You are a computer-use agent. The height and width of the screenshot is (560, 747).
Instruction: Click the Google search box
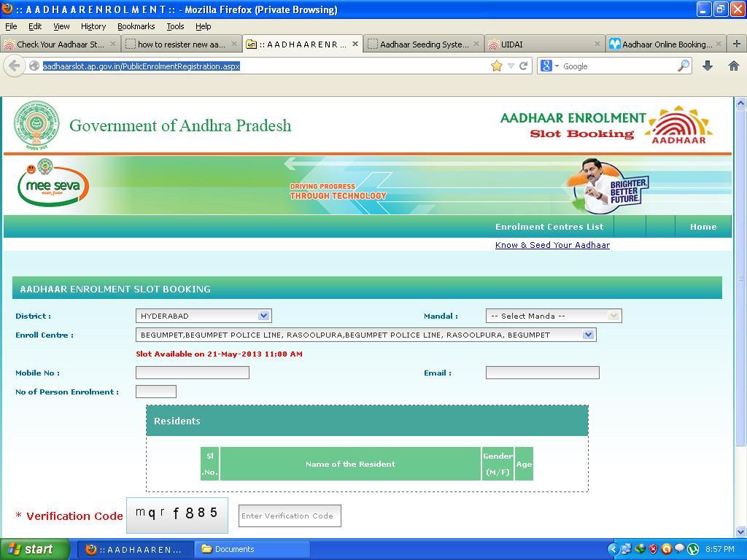(619, 66)
